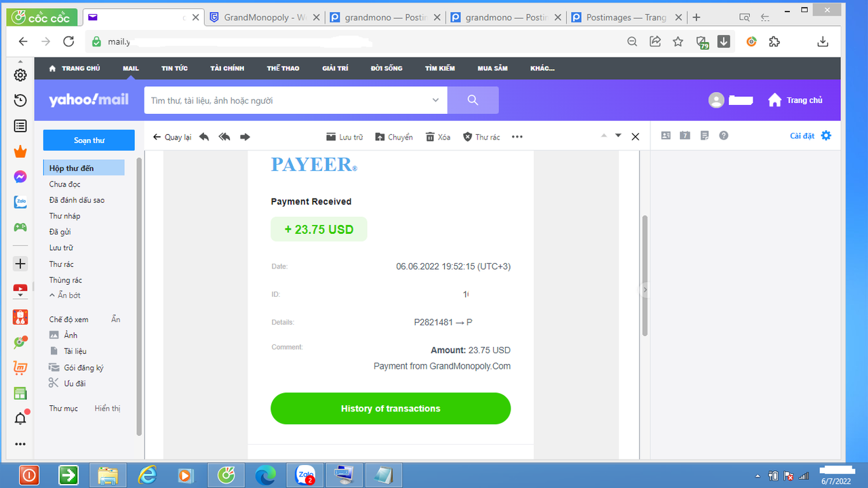Screen dimensions: 868x488
Task: Open Thùng rác folder
Action: pos(65,280)
